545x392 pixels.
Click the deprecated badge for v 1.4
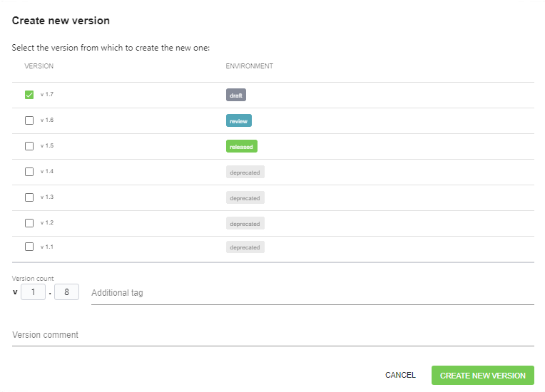coord(245,172)
